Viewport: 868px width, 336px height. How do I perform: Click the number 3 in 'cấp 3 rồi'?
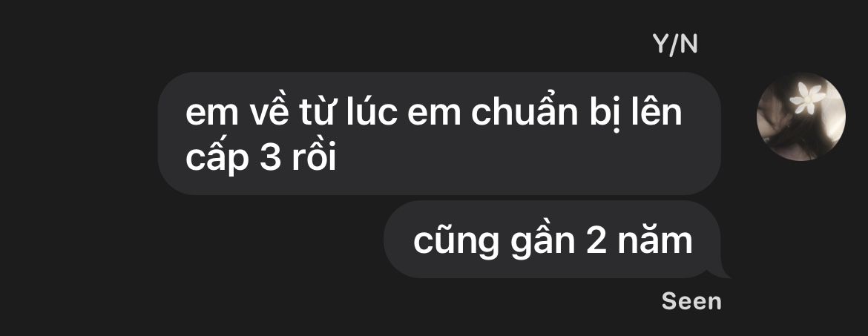[x=270, y=159]
